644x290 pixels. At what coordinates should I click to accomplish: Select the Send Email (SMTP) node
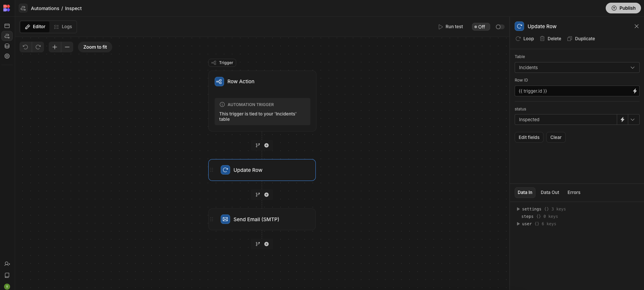tap(262, 219)
